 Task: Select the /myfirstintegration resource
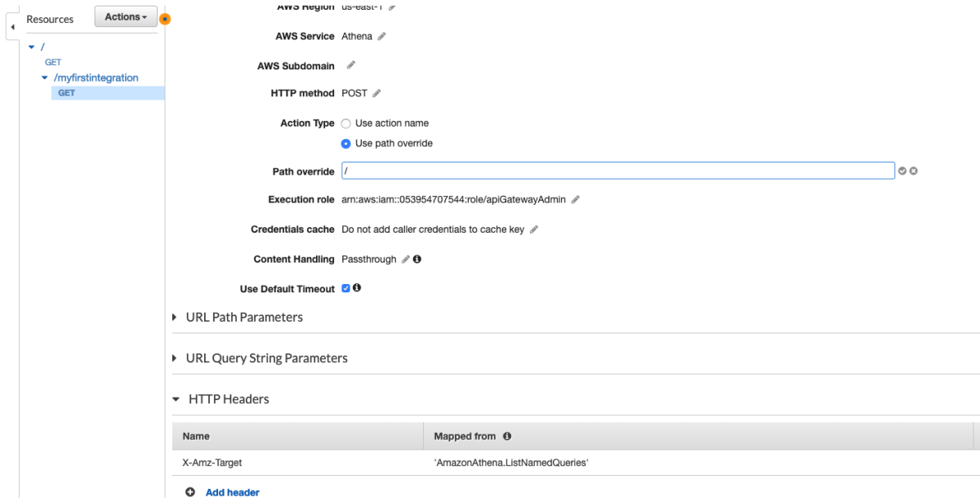[96, 78]
